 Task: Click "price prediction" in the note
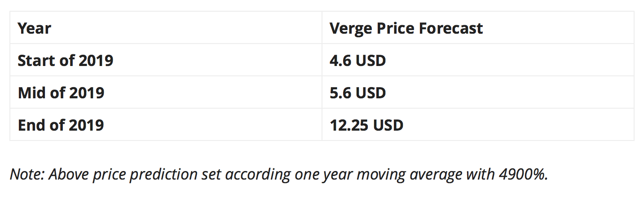coord(143,174)
